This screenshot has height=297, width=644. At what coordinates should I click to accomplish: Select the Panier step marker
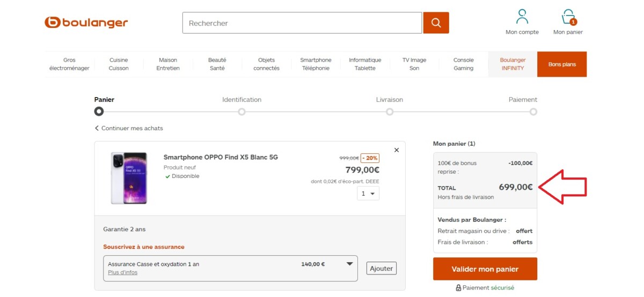tap(99, 112)
